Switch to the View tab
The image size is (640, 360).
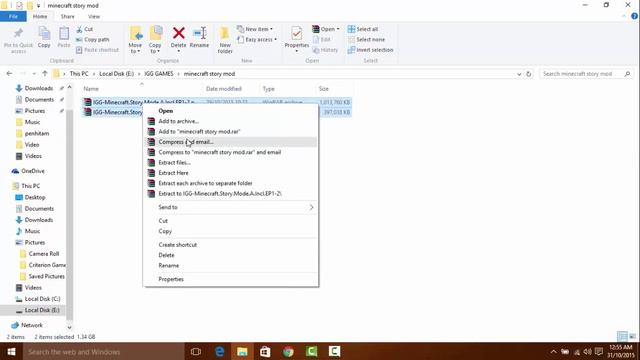pyautogui.click(x=94, y=16)
